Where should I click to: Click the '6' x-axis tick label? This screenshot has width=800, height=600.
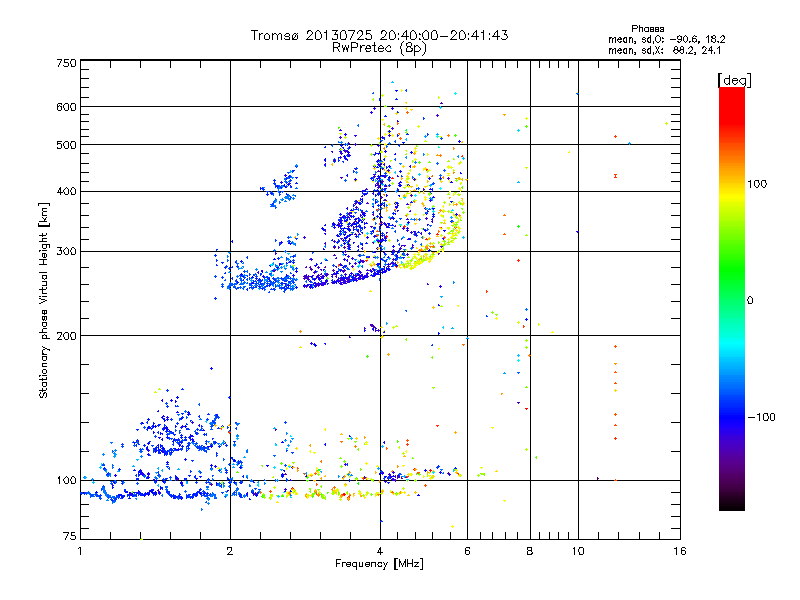pos(467,551)
